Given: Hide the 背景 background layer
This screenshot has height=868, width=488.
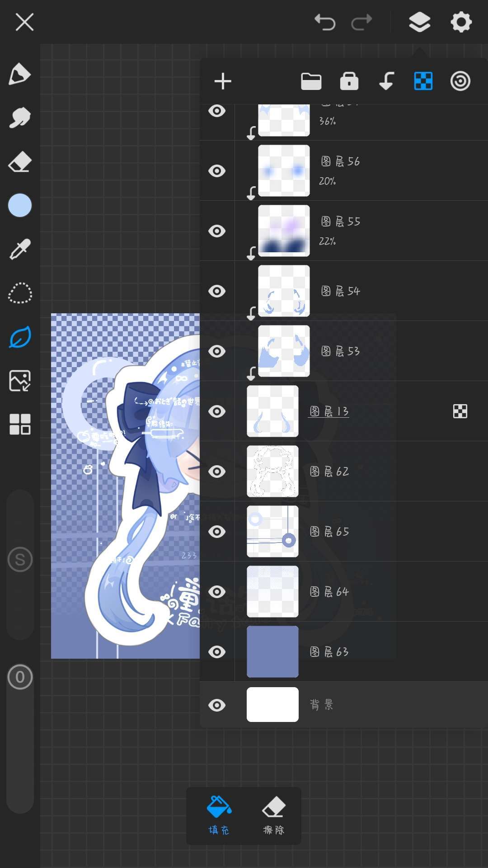Looking at the screenshot, I should (217, 705).
